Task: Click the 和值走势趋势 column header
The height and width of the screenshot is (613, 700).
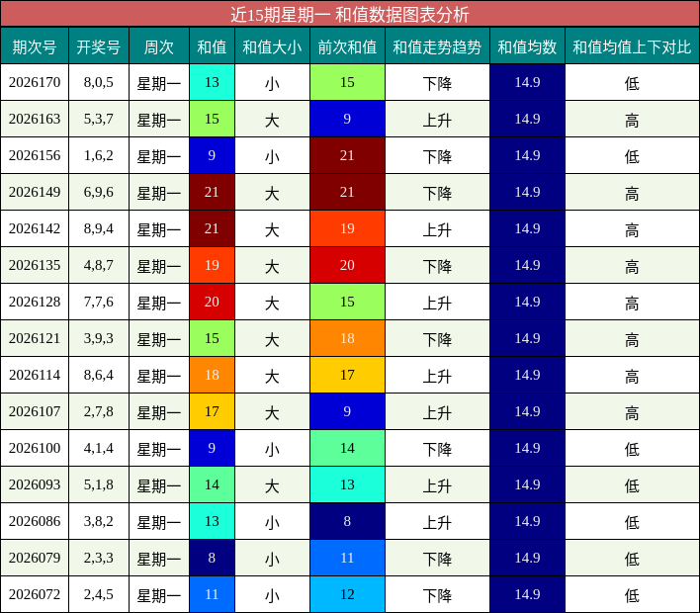Action: (437, 46)
